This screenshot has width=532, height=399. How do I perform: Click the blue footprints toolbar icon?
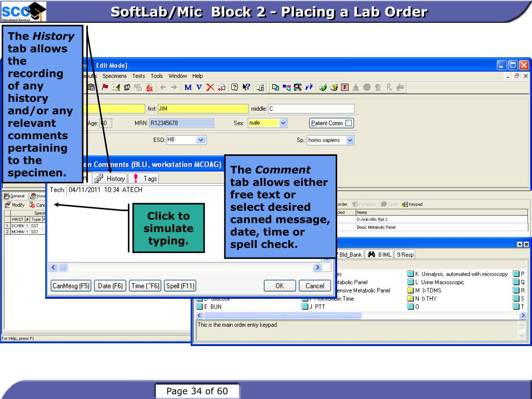coord(309,87)
